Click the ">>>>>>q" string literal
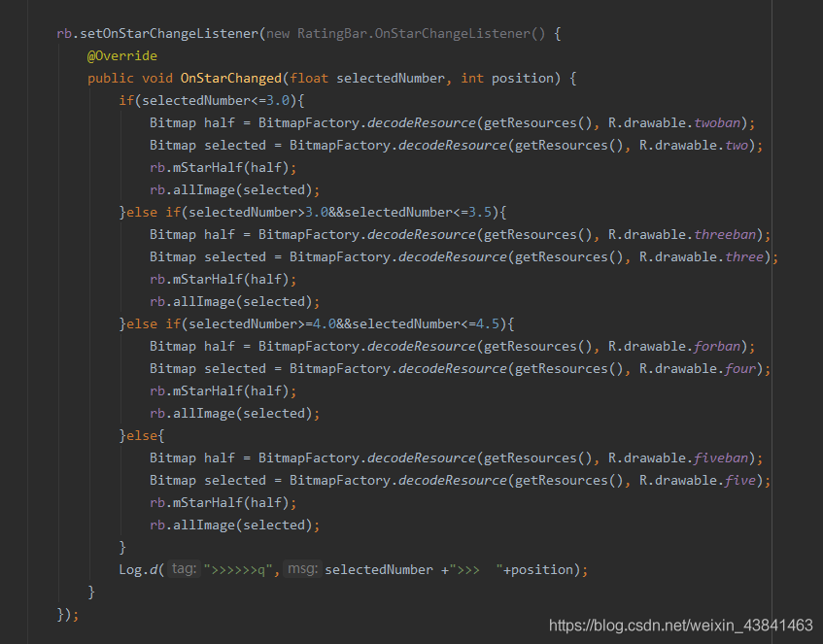 click(238, 569)
